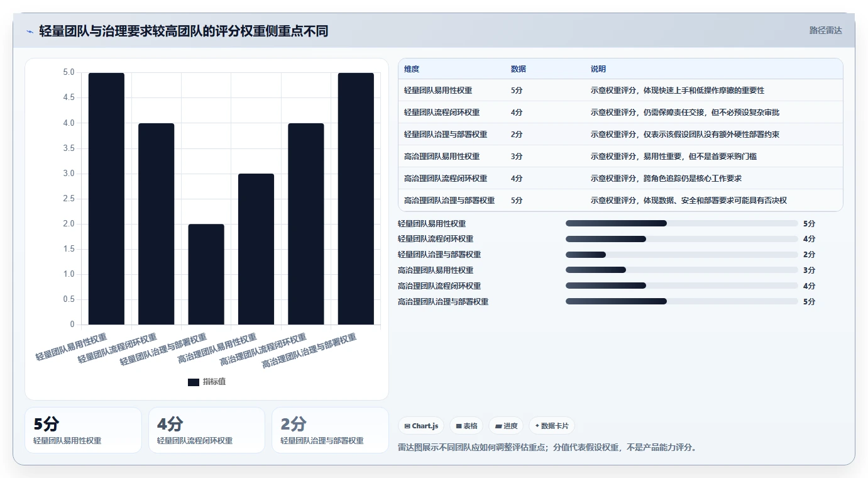Screen dimensions: 868x478
Task: Click description 体现快速上手和低操作摩擦的重要性
Action: tap(703, 91)
